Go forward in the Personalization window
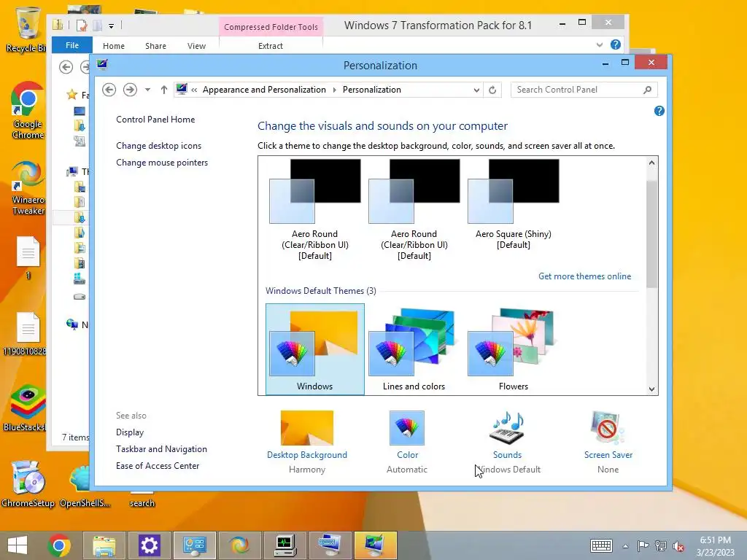The image size is (747, 560). (130, 90)
